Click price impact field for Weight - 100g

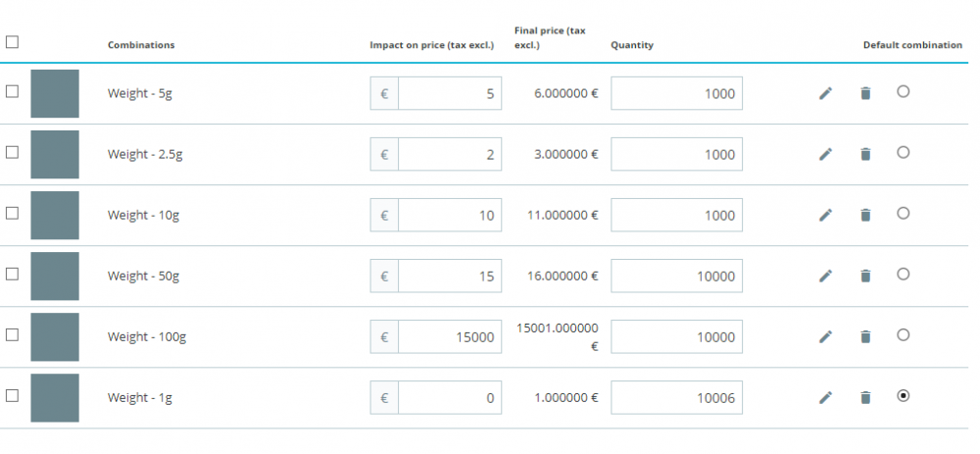coord(449,336)
